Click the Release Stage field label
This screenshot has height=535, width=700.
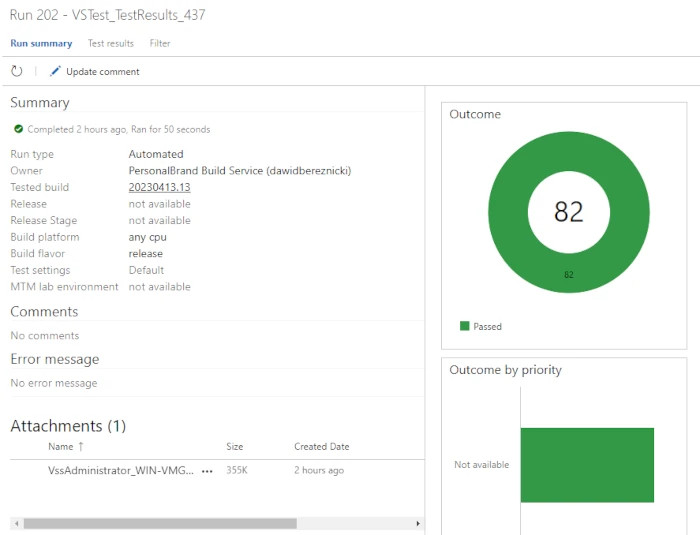[43, 221]
